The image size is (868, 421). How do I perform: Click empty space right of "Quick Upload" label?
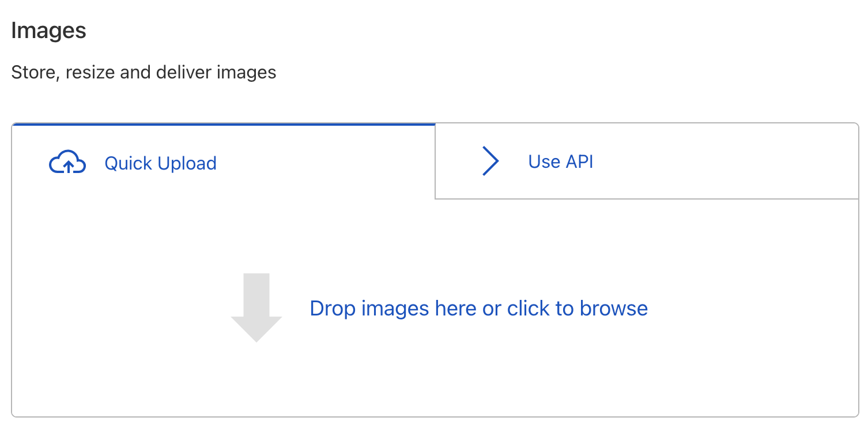coord(323,163)
